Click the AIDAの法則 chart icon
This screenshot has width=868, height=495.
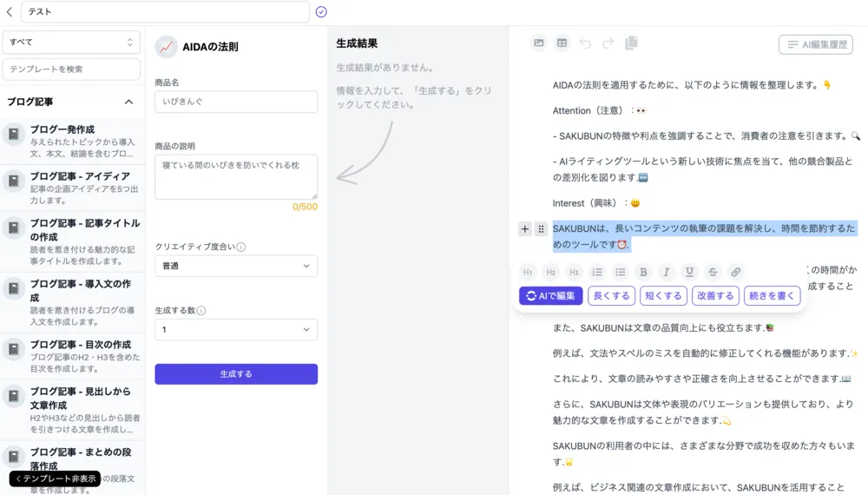point(166,47)
